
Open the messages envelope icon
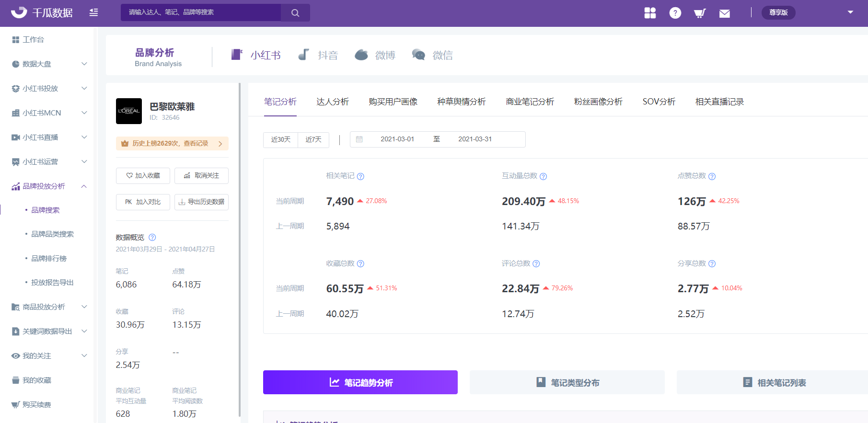coord(725,13)
